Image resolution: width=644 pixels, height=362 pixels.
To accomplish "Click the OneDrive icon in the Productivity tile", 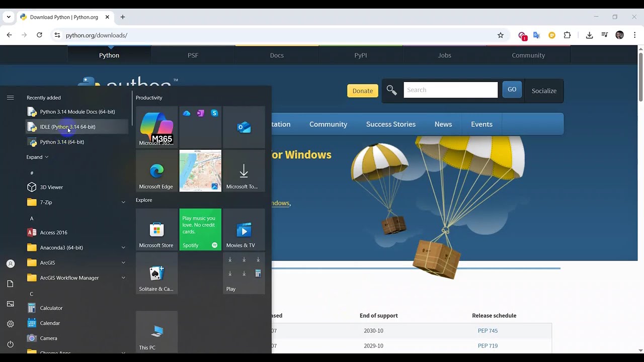I will coord(187,113).
